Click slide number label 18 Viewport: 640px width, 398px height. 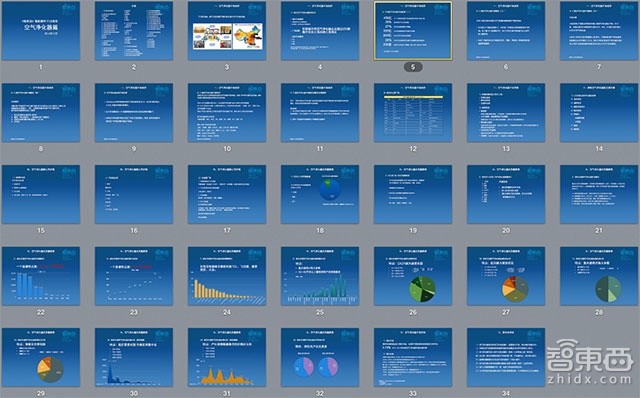[x=320, y=230]
